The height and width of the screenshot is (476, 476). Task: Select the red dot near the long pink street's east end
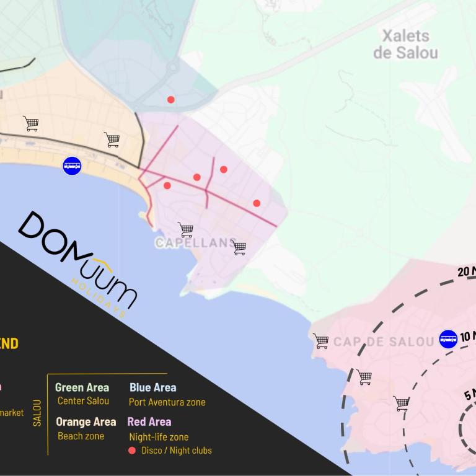[x=257, y=203]
